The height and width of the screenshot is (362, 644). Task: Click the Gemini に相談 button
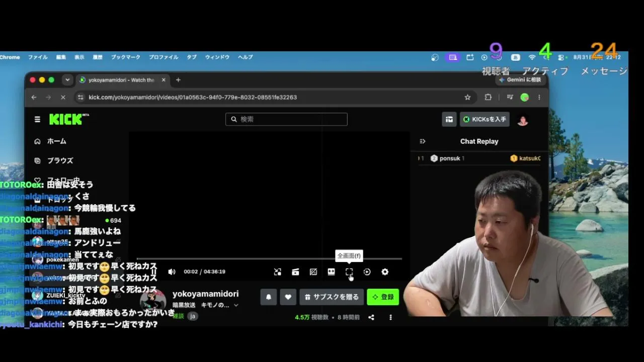pyautogui.click(x=520, y=79)
